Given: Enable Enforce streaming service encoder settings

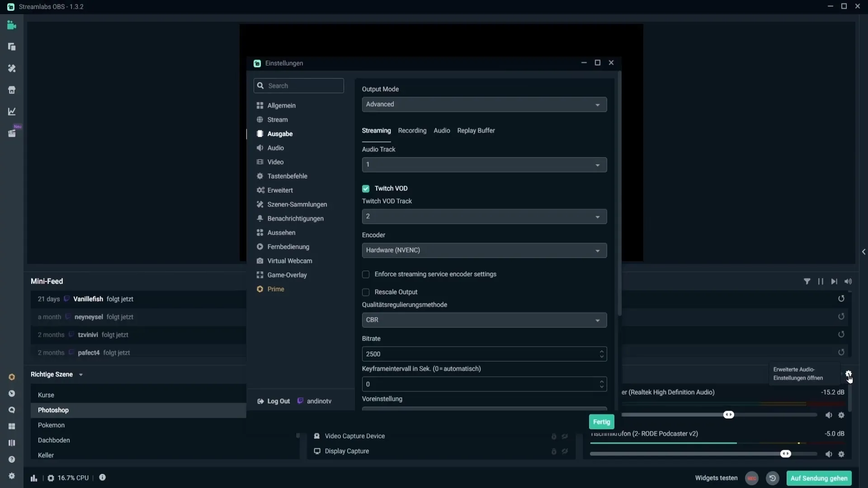Looking at the screenshot, I should click(x=366, y=275).
